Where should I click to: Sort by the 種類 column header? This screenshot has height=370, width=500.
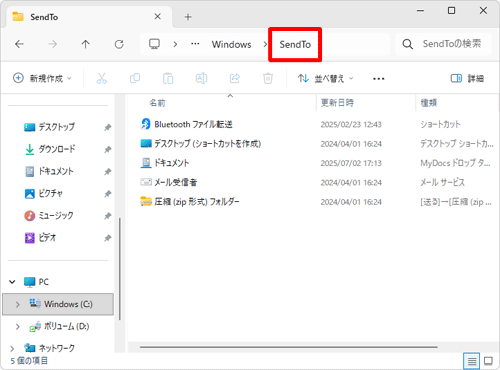(429, 103)
